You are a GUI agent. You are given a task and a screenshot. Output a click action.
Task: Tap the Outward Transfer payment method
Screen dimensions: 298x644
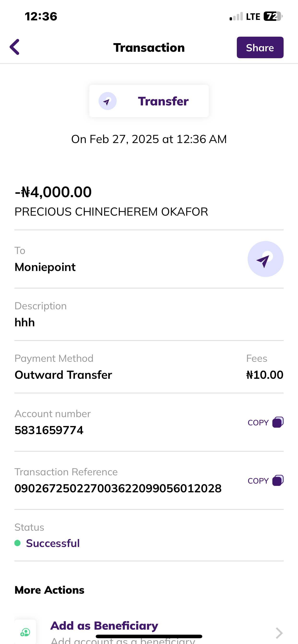(63, 375)
